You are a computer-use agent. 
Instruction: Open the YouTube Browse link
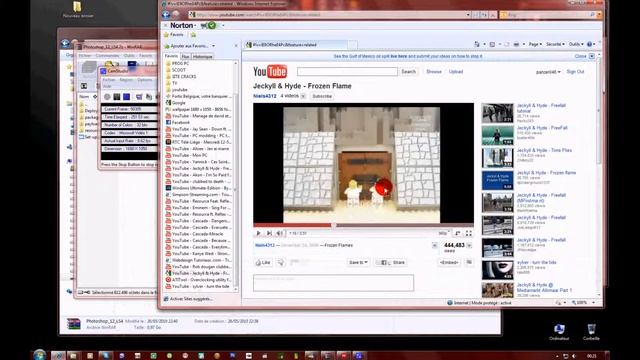(x=434, y=72)
